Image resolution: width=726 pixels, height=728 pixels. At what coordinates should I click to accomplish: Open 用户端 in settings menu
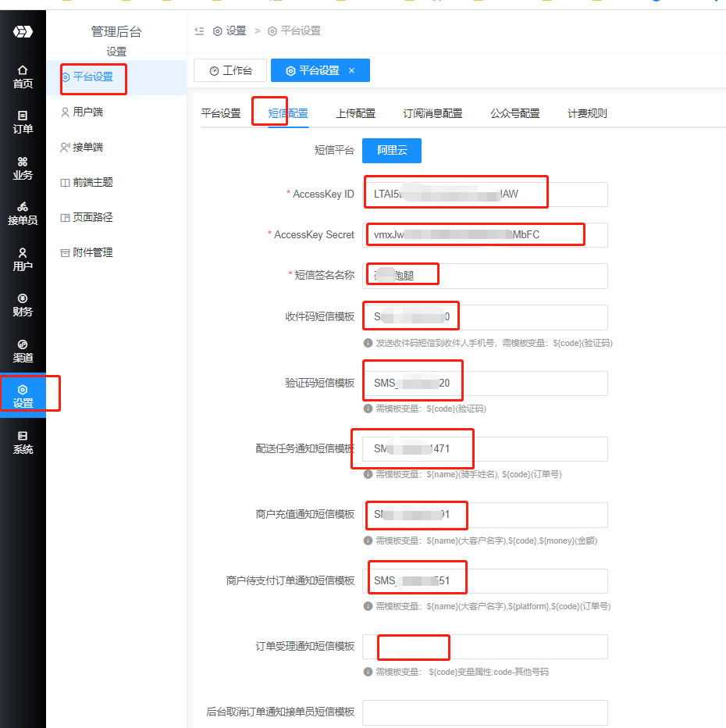87,112
